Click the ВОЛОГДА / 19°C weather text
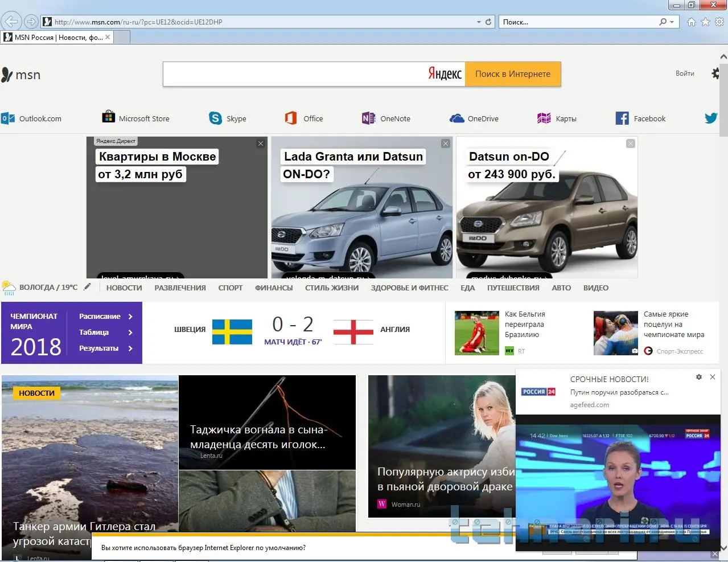The height and width of the screenshot is (562, 728). point(48,288)
